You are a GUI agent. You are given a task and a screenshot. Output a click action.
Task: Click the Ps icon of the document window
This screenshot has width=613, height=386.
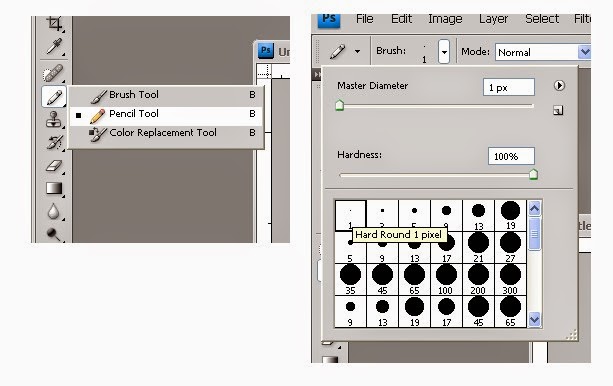click(x=265, y=51)
